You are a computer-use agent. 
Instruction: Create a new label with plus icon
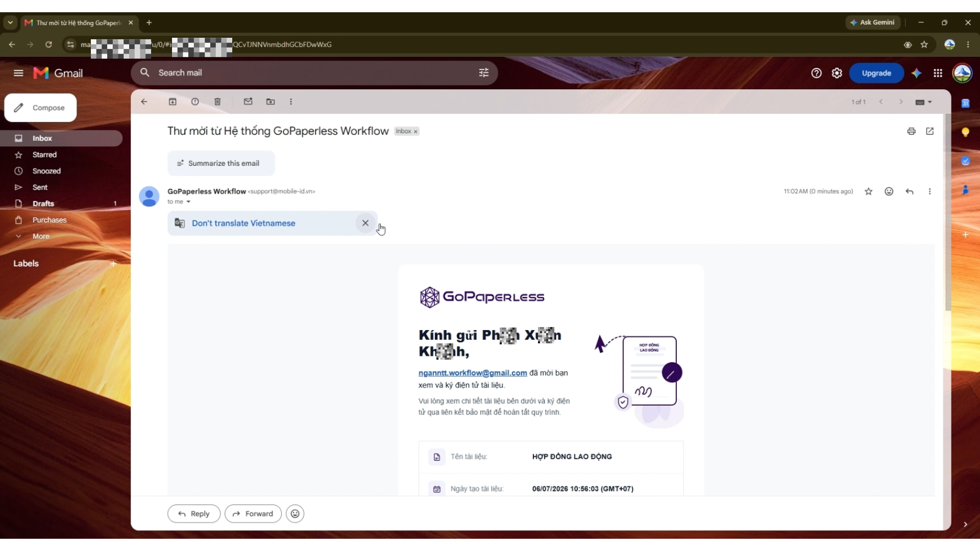click(x=113, y=263)
